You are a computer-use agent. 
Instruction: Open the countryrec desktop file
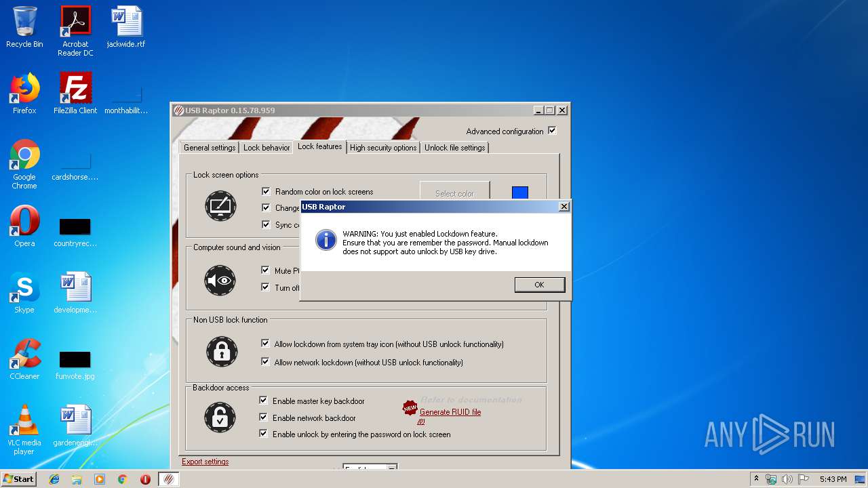(x=75, y=232)
